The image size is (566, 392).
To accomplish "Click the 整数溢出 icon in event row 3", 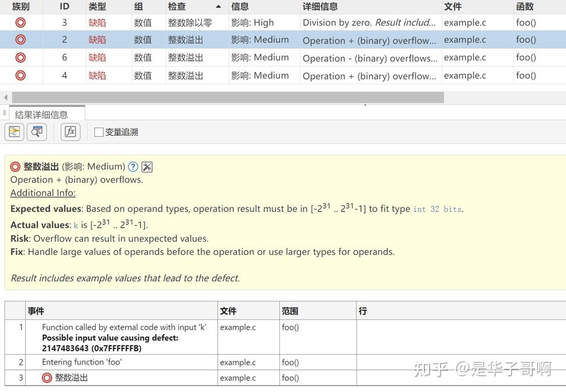I will pyautogui.click(x=47, y=377).
